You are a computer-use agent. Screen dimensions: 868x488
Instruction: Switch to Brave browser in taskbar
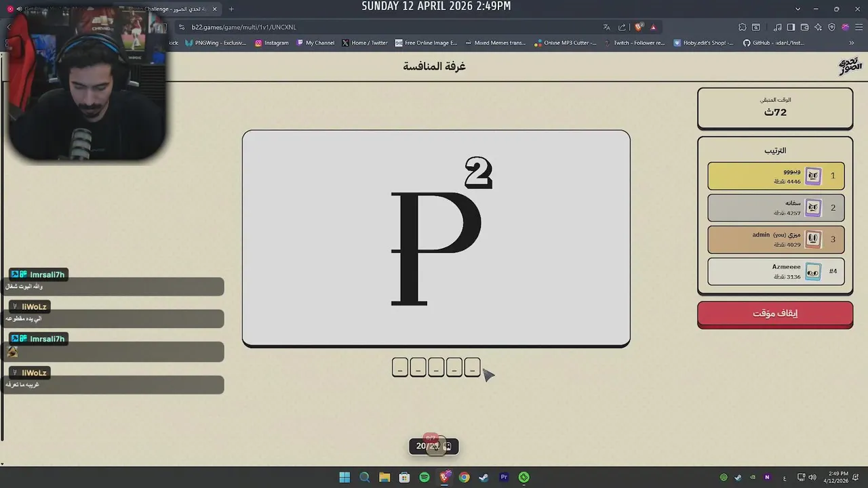click(444, 477)
